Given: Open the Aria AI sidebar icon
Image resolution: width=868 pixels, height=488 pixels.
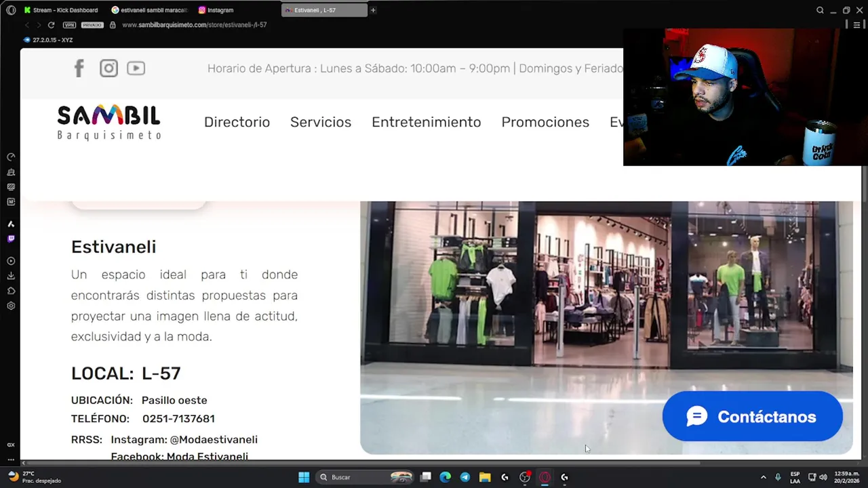Looking at the screenshot, I should point(11,224).
